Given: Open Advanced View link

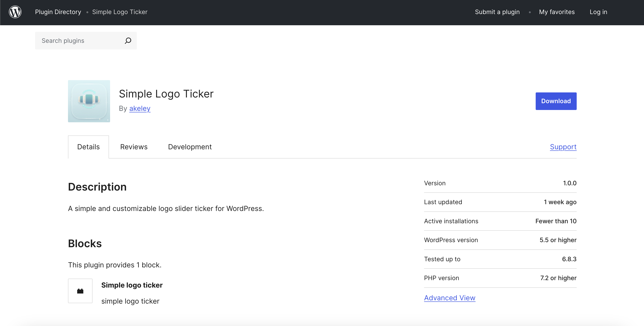Looking at the screenshot, I should pos(450,298).
